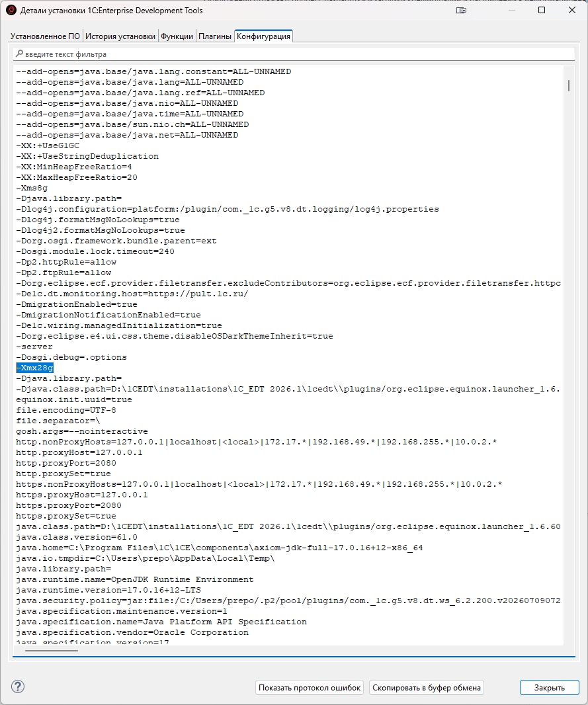Click the title bar display mode icon
588x705 pixels.
(461, 11)
